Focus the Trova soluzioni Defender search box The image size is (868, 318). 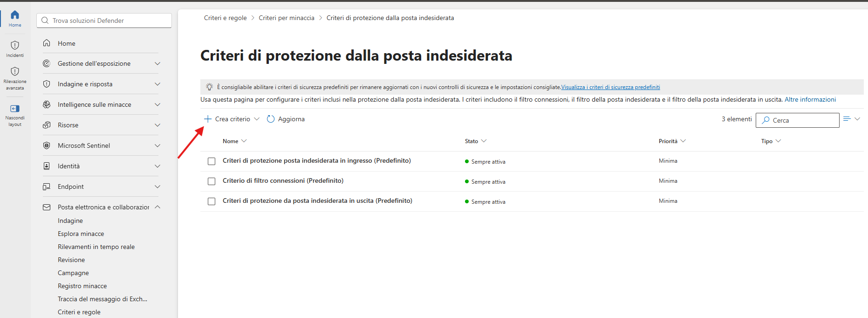tap(104, 21)
